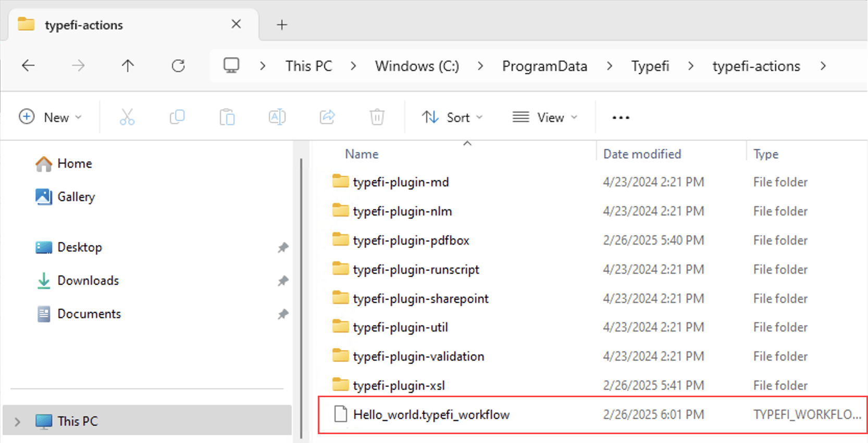Select the typefi-actions tab
The image size is (868, 443).
click(x=133, y=24)
